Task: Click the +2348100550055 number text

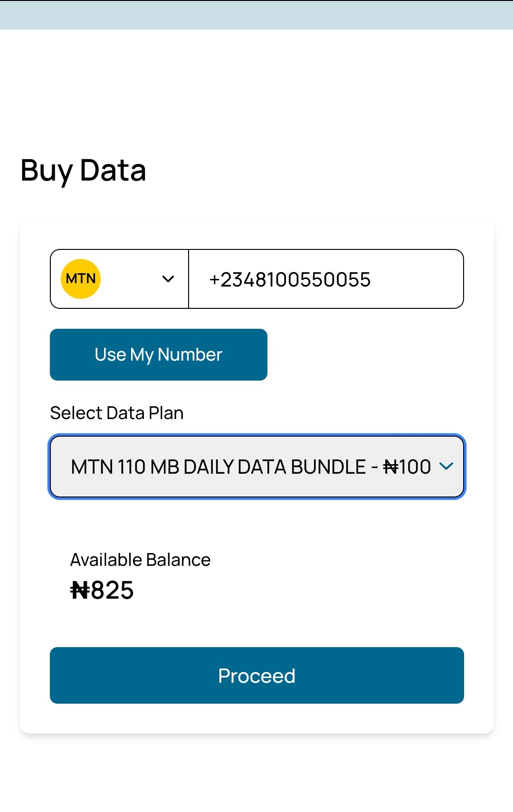Action: 290,280
